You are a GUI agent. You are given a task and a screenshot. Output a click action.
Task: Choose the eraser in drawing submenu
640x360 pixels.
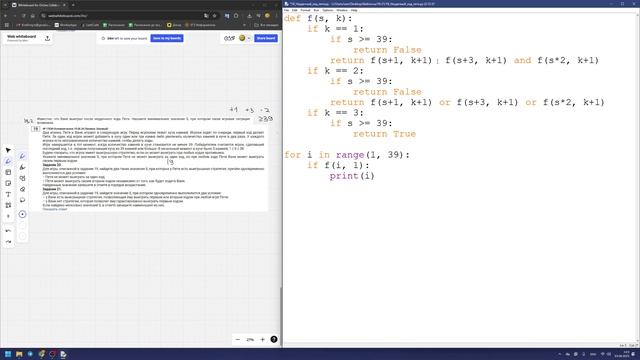pyautogui.click(x=22, y=189)
